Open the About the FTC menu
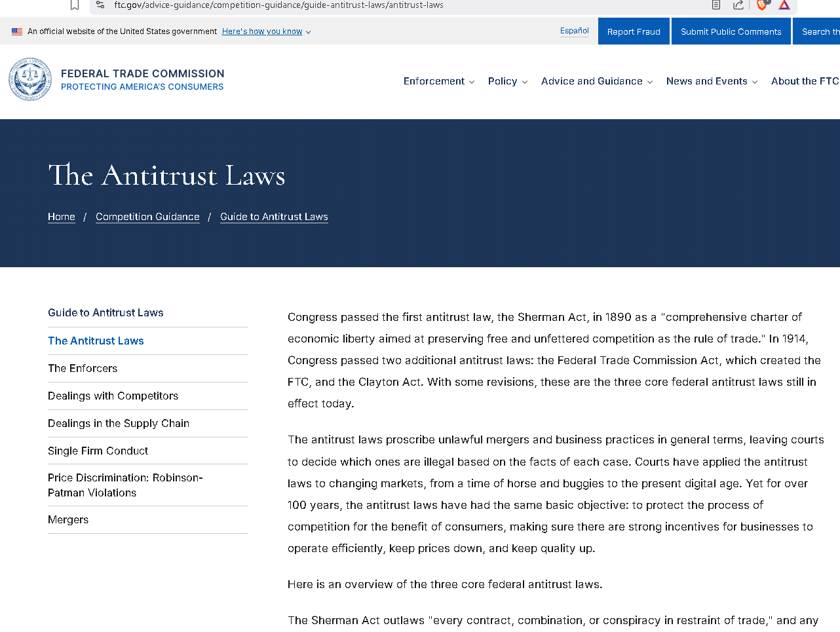 coord(805,81)
